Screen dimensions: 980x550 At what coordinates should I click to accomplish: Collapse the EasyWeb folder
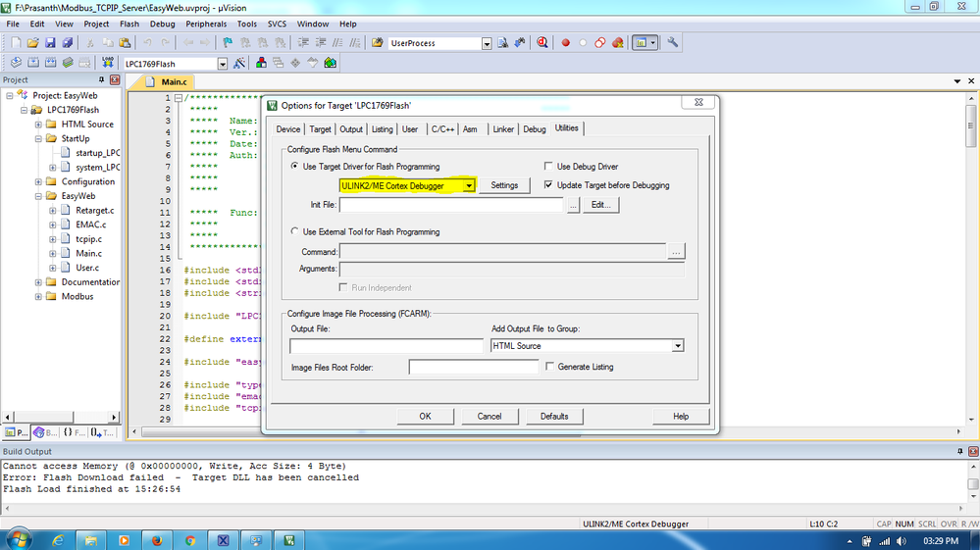(x=38, y=196)
